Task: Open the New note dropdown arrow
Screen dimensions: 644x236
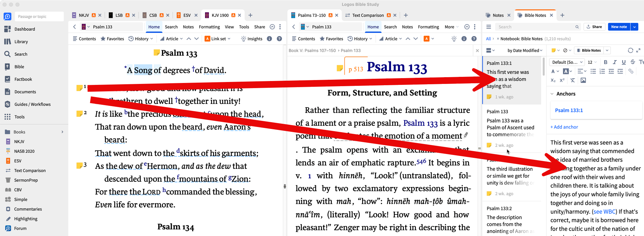Action: point(634,27)
